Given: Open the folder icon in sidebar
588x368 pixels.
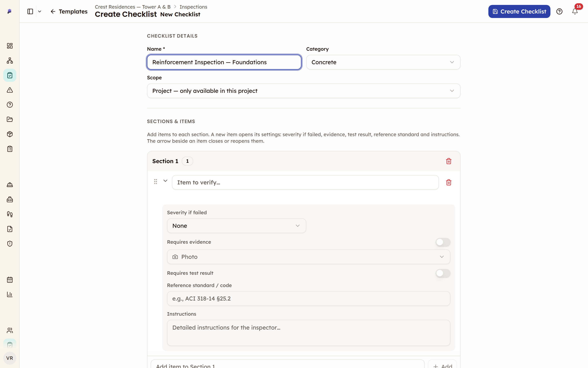Looking at the screenshot, I should (10, 120).
